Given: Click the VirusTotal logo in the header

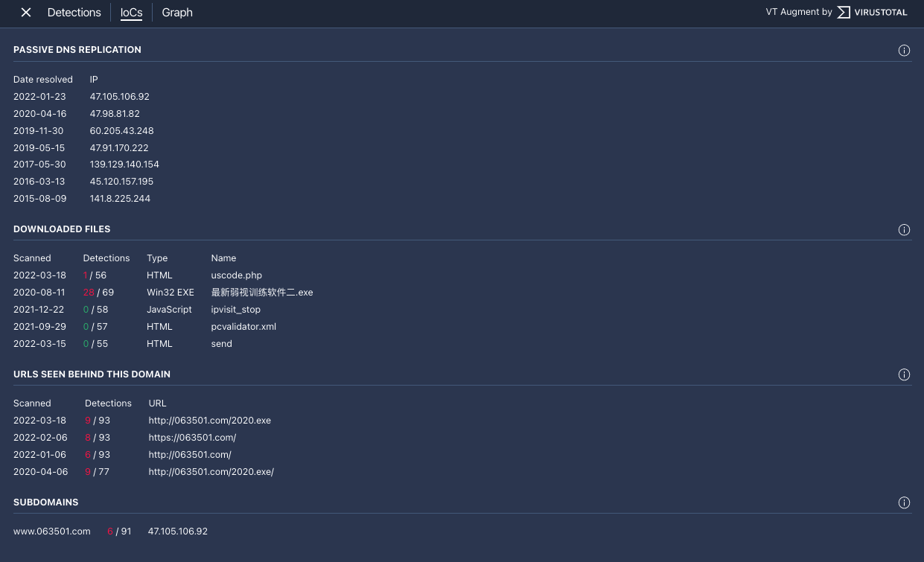Looking at the screenshot, I should click(871, 12).
